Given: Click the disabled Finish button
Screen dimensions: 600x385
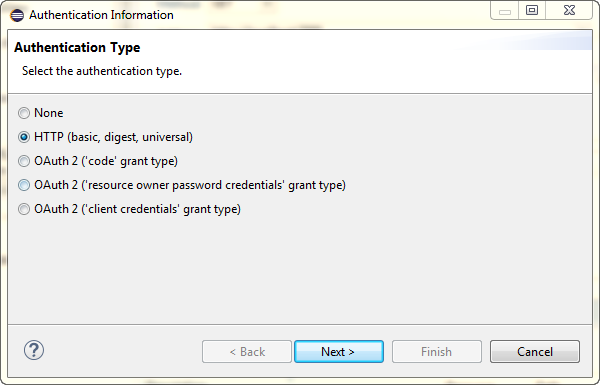Looking at the screenshot, I should (x=437, y=351).
